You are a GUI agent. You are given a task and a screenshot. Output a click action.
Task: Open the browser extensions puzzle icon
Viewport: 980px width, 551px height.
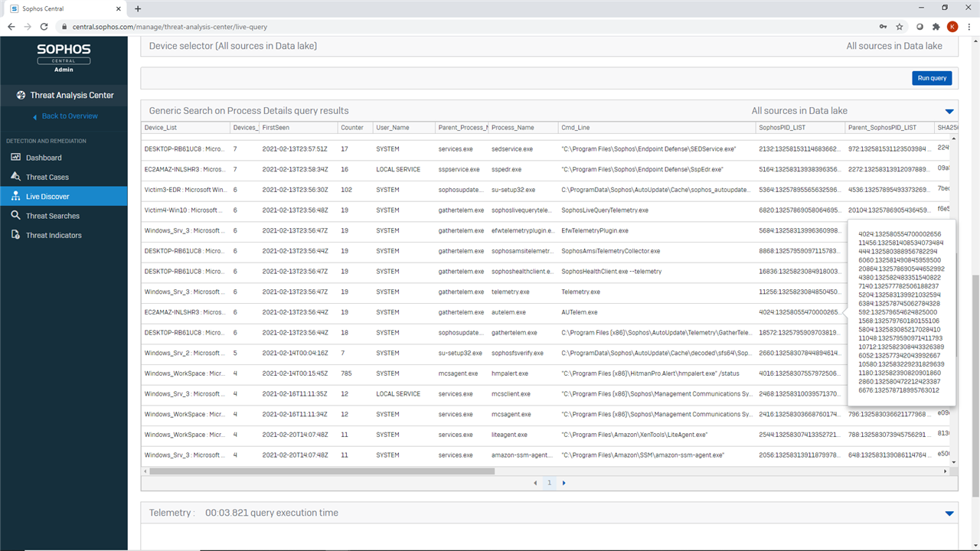tap(936, 26)
